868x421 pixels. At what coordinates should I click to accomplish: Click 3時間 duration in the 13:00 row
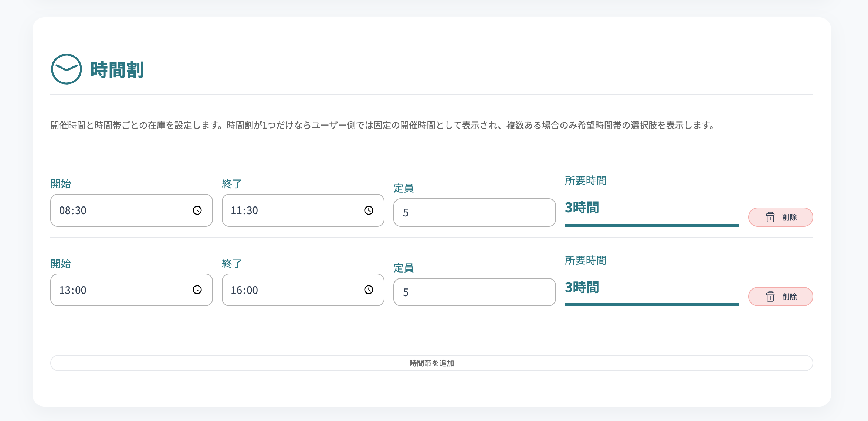tap(582, 287)
